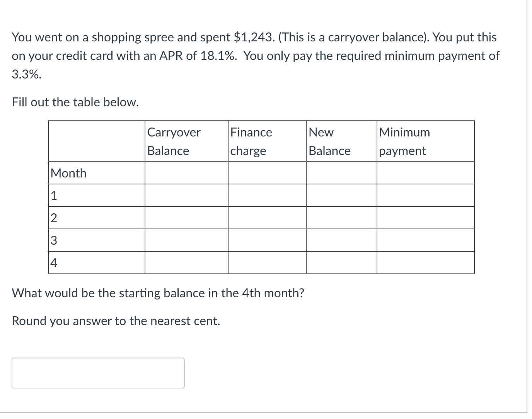Screen dimensions: 532x419
Task: Select the Finance charge cell for Month 2
Action: [267, 218]
